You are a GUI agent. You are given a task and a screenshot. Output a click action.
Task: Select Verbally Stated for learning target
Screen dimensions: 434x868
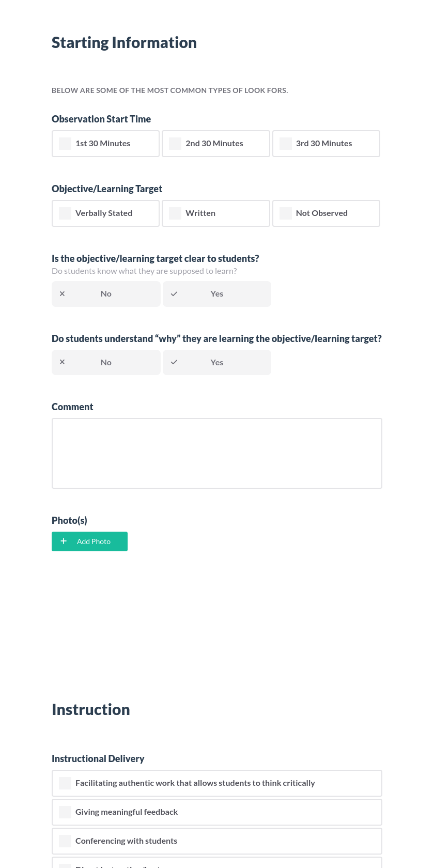coord(65,213)
